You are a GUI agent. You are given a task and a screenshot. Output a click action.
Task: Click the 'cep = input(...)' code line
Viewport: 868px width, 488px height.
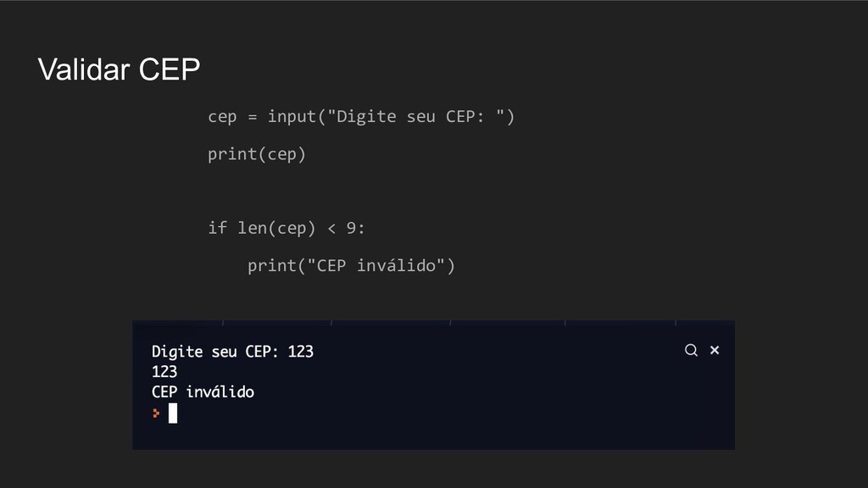pyautogui.click(x=361, y=117)
